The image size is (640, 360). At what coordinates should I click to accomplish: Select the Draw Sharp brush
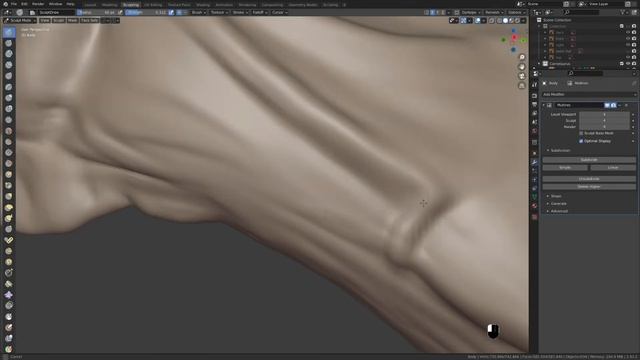9,43
